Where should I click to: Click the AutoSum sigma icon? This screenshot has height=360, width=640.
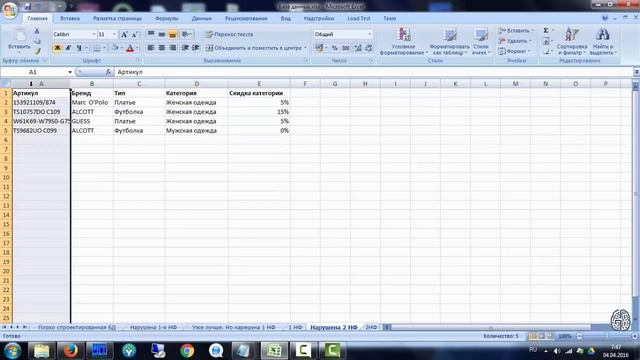[x=546, y=31]
